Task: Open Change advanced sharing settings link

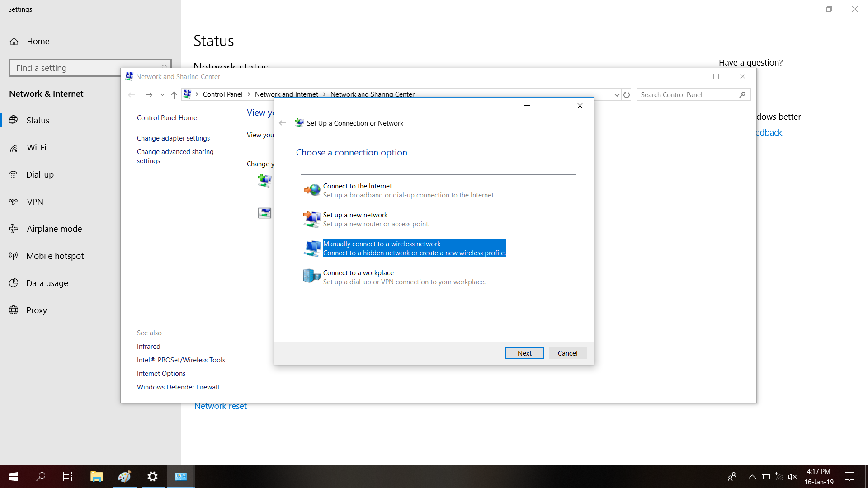Action: [175, 156]
